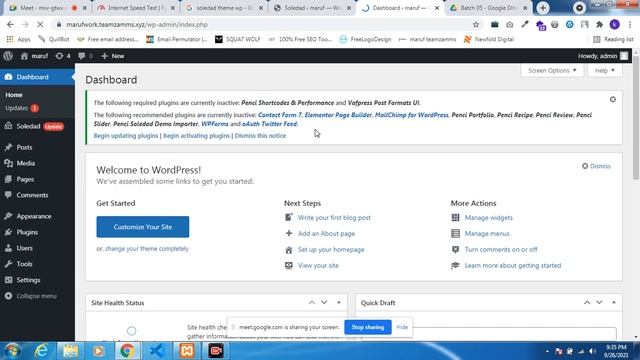Click Dismiss this notice link
640x360 pixels.
point(260,136)
